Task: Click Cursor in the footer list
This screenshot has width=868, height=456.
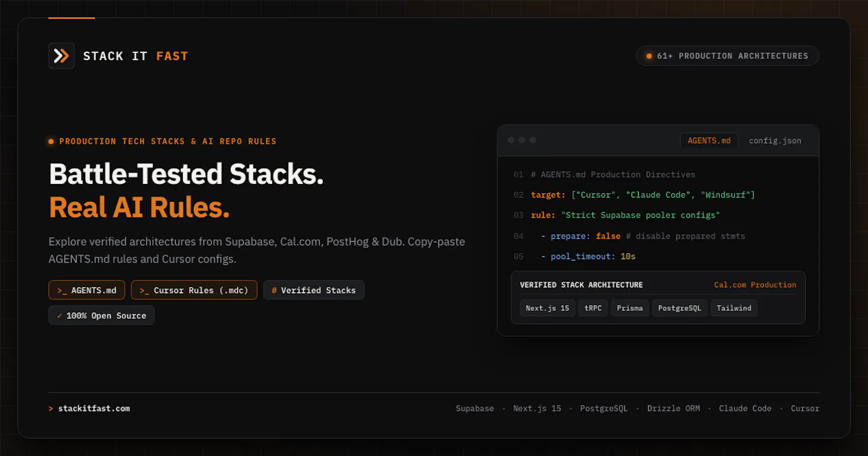Action: (805, 408)
